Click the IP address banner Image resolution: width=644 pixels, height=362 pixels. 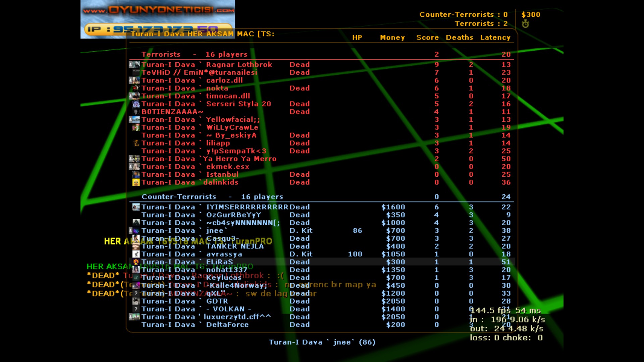point(158,29)
